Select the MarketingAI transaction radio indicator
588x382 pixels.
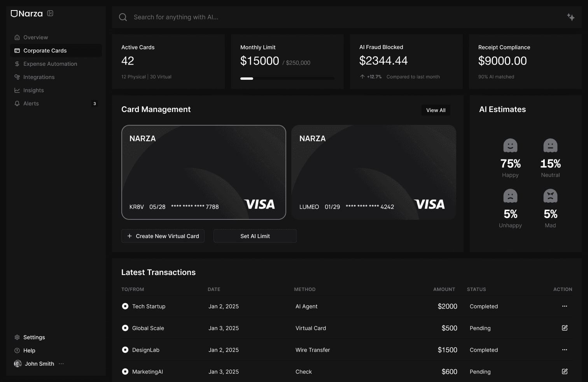[125, 371]
